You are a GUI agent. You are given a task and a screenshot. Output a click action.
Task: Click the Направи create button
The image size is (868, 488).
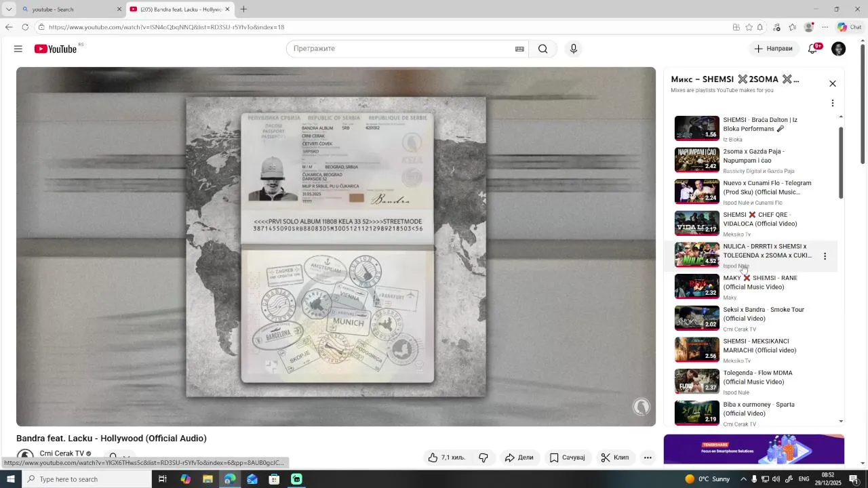(x=773, y=49)
